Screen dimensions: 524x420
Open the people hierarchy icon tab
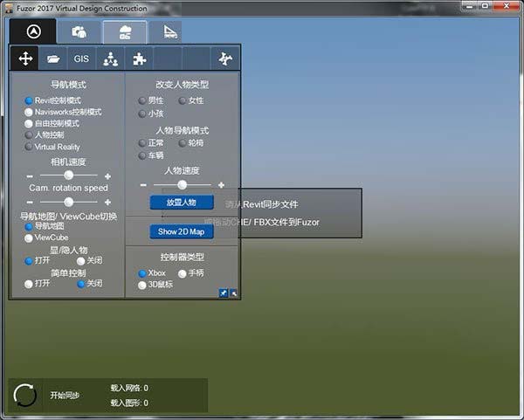click(x=110, y=59)
